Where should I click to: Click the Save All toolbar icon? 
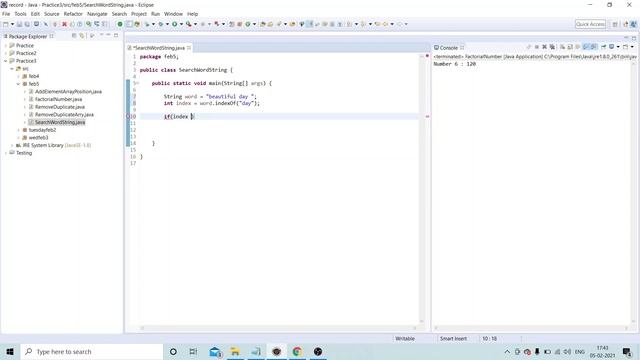coord(27,24)
